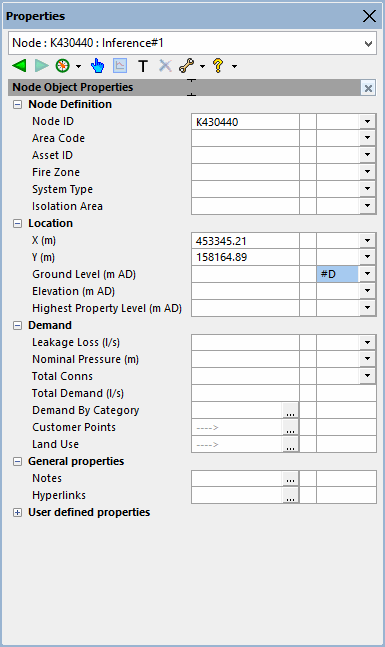Click the yellow question mark help icon
The image size is (385, 647).
(x=218, y=66)
